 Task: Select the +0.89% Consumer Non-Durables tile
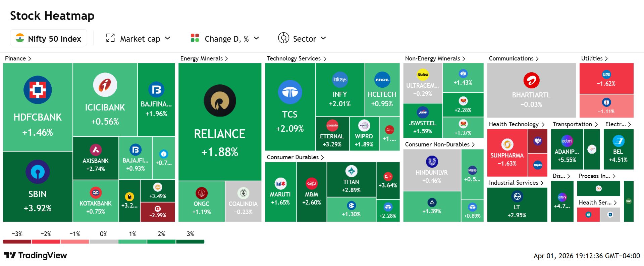tap(472, 211)
